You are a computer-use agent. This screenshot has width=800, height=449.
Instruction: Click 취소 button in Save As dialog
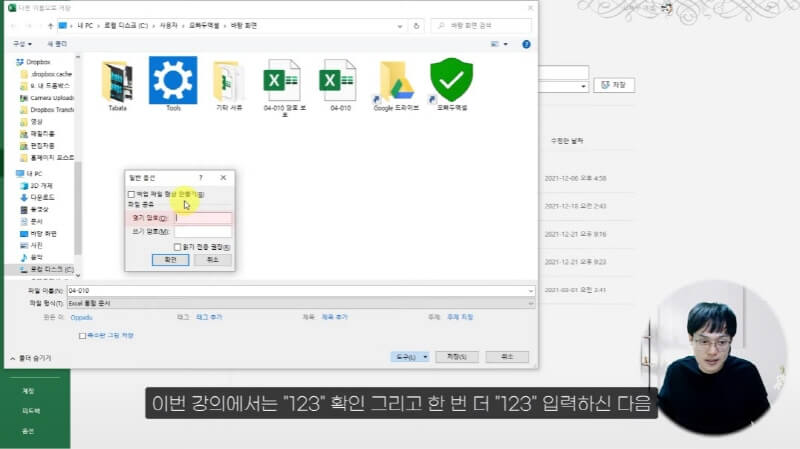coord(507,357)
